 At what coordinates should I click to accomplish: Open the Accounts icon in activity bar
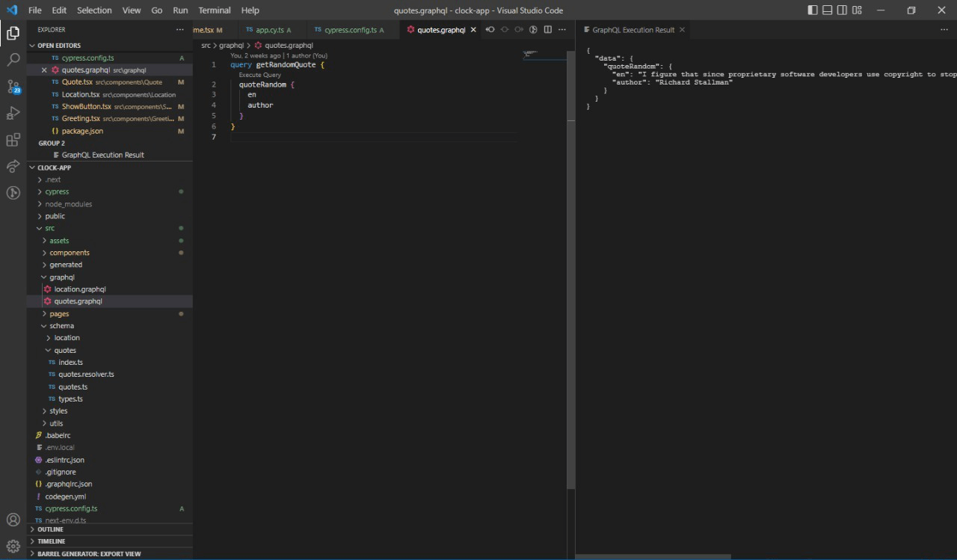(13, 520)
